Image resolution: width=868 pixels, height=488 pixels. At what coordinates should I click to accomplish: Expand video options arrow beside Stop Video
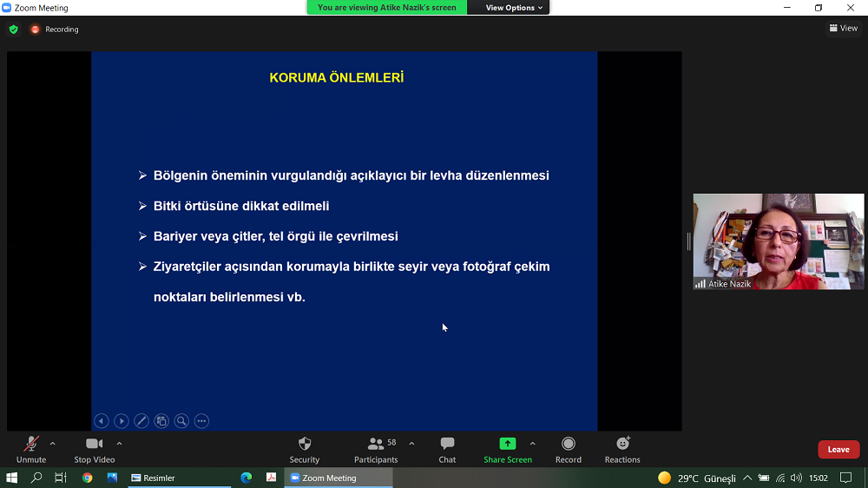tap(119, 444)
